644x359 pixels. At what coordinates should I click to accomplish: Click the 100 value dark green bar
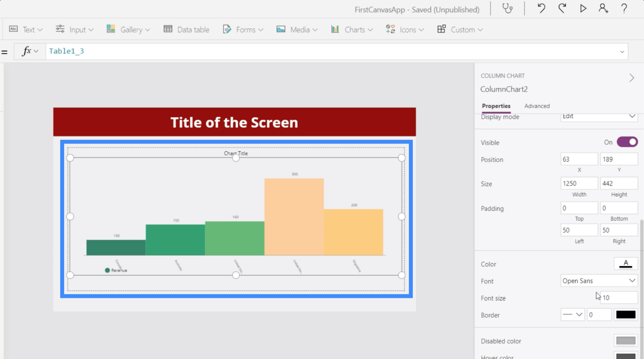[x=116, y=248]
